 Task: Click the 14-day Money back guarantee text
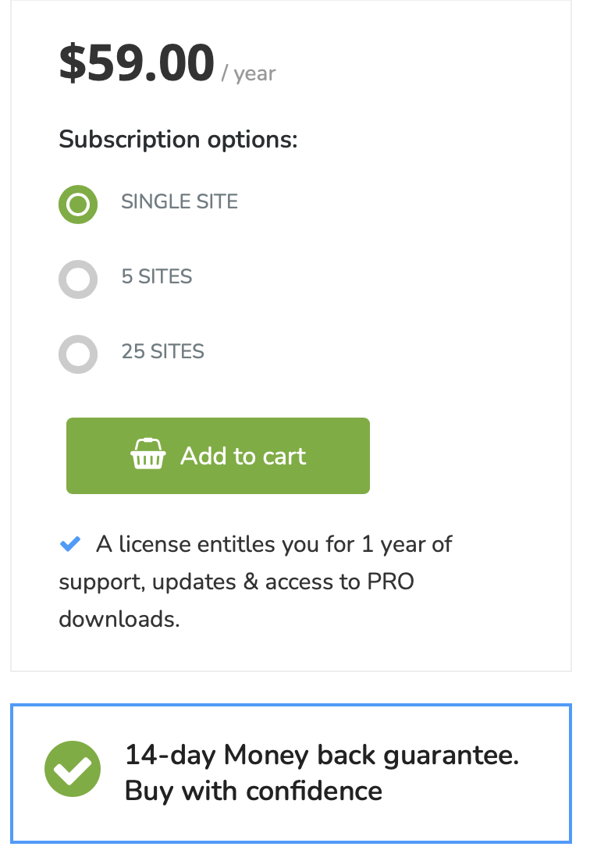[322, 756]
